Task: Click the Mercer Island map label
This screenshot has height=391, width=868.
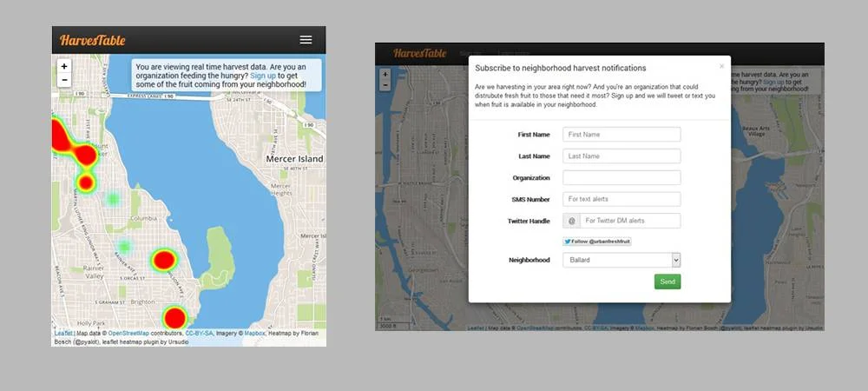Action: pos(294,159)
